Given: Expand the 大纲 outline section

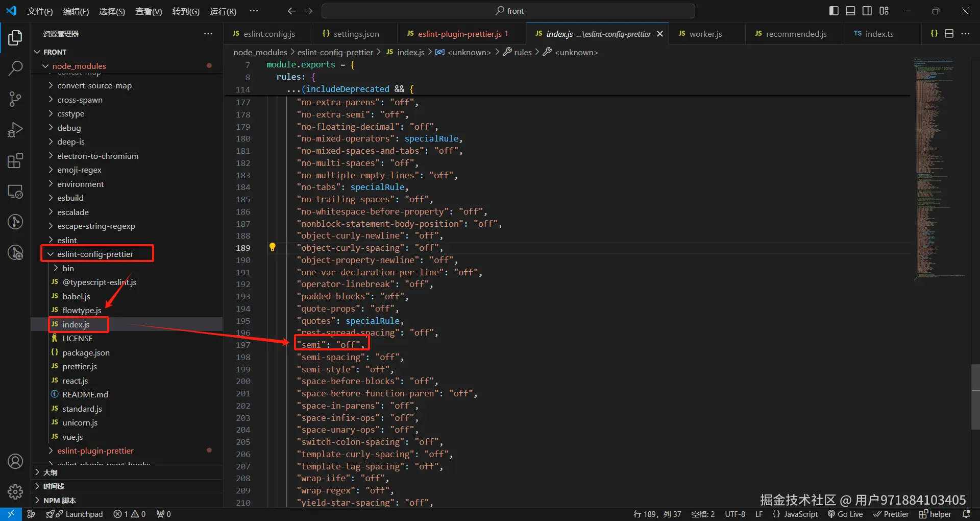Looking at the screenshot, I should click(127, 472).
